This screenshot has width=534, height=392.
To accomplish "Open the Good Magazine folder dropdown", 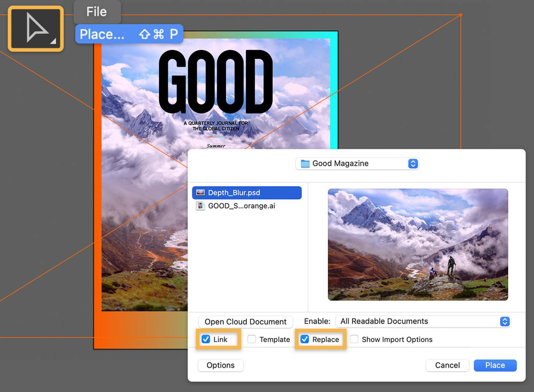I will 357,163.
